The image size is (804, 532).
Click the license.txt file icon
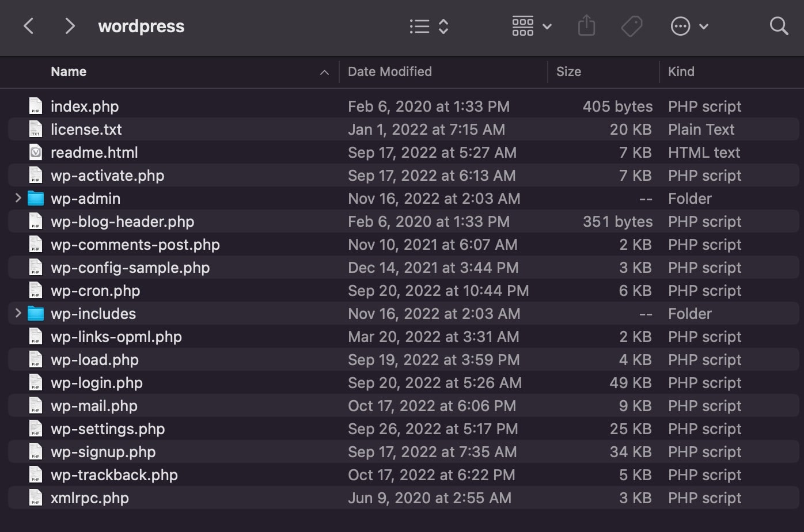click(x=36, y=129)
